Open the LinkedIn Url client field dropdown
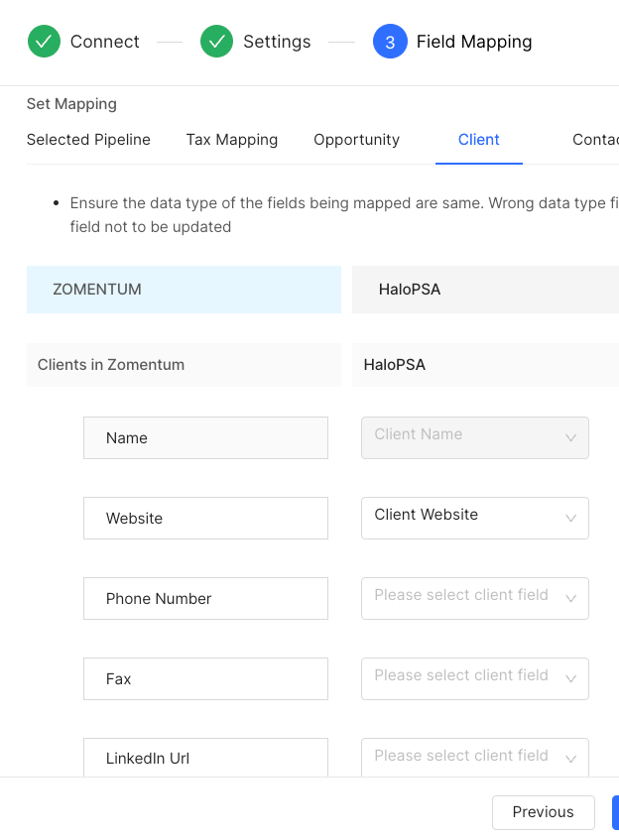This screenshot has height=840, width=619. pyautogui.click(x=475, y=757)
